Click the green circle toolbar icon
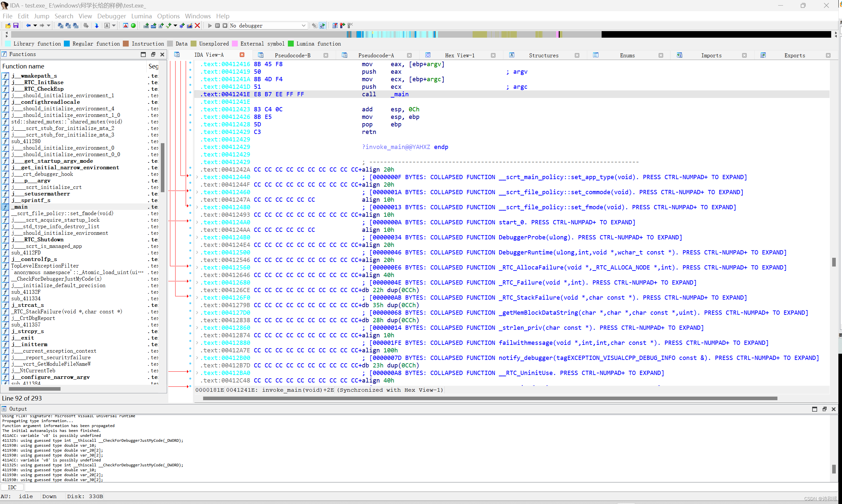This screenshot has height=504, width=842. (x=133, y=26)
